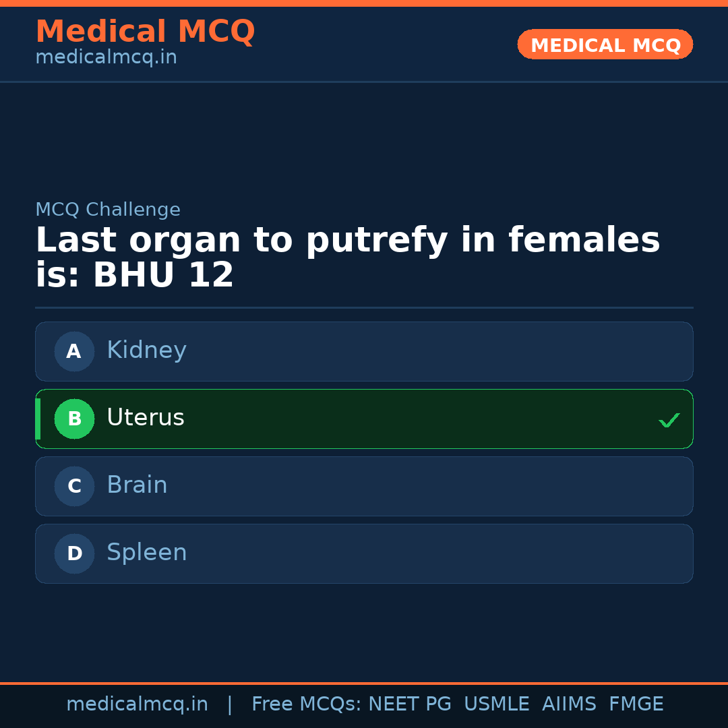Click the NEET PG label in footer
The height and width of the screenshot is (728, 728).
pyautogui.click(x=409, y=704)
